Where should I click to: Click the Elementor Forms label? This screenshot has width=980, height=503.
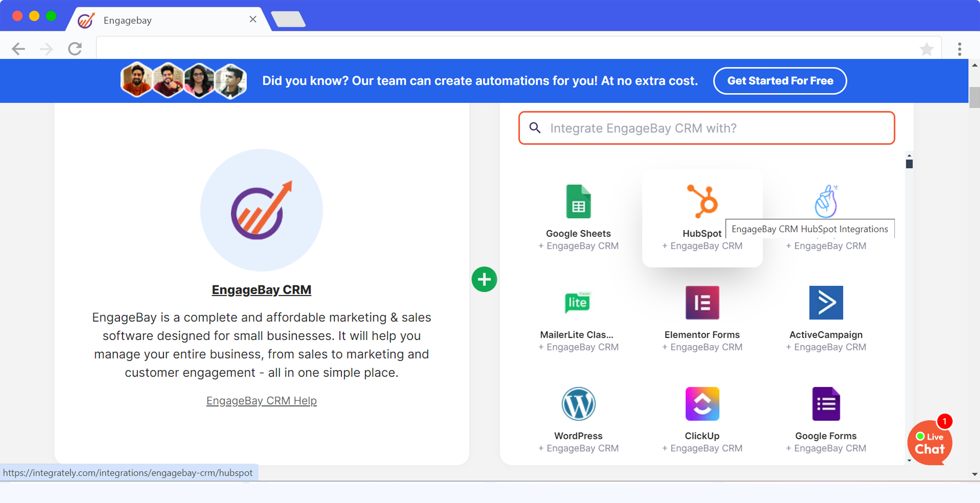(702, 335)
